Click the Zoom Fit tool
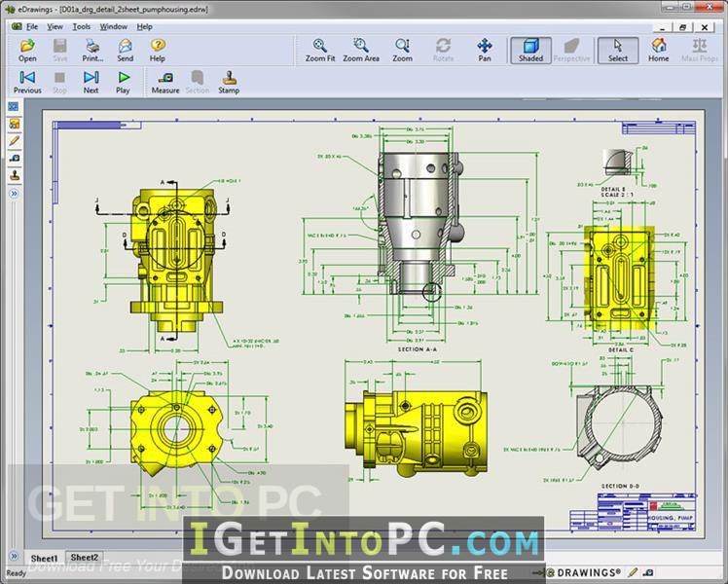Viewport: 728px width, 584px height. coord(320,51)
